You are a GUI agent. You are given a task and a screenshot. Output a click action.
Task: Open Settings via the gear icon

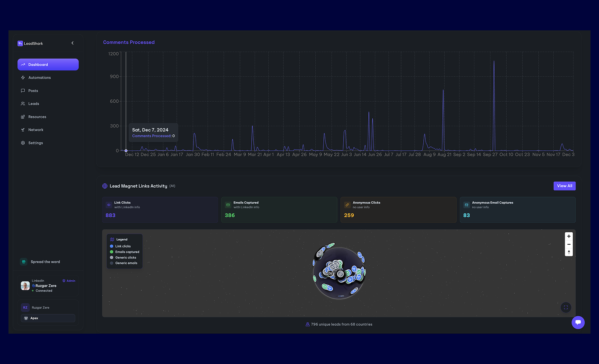23,143
